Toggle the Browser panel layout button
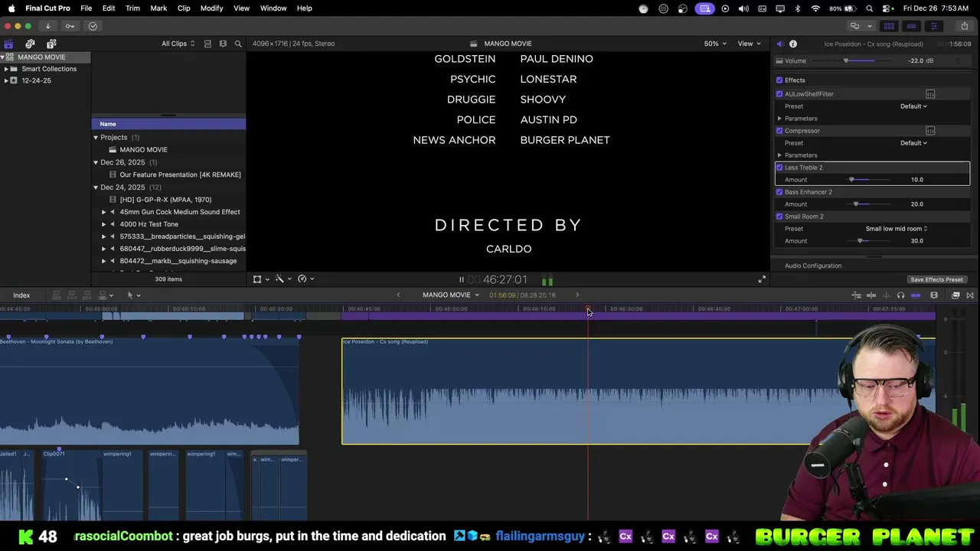 tap(889, 26)
